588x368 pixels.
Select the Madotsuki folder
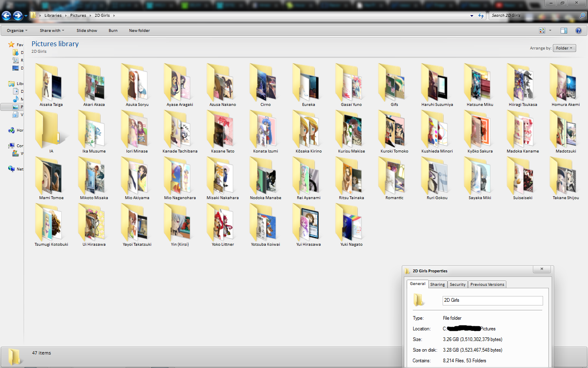(x=566, y=132)
